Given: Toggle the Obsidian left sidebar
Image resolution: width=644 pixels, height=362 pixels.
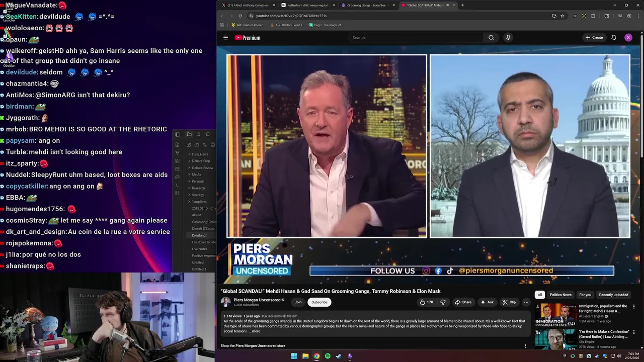Looking at the screenshot, I should tap(177, 134).
